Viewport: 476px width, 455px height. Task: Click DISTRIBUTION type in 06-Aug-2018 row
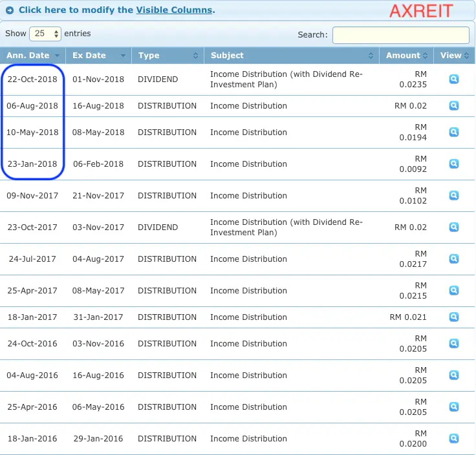click(x=168, y=105)
